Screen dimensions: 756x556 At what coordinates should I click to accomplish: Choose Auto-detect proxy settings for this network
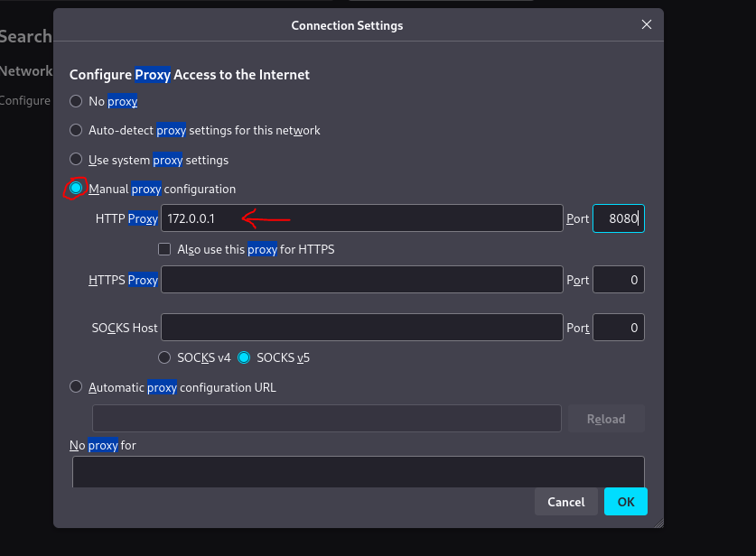pyautogui.click(x=77, y=130)
